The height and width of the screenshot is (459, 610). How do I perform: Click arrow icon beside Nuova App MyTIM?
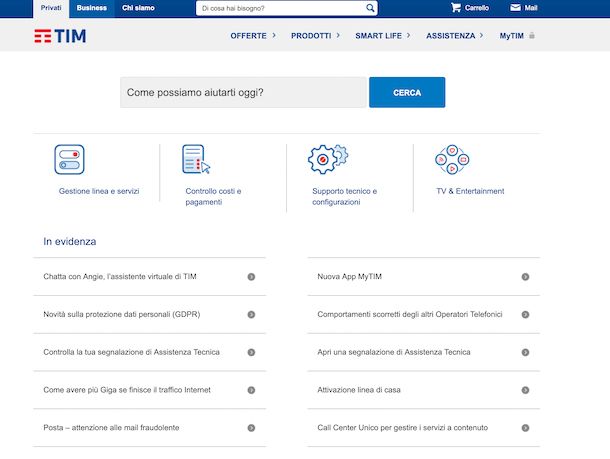(x=525, y=277)
